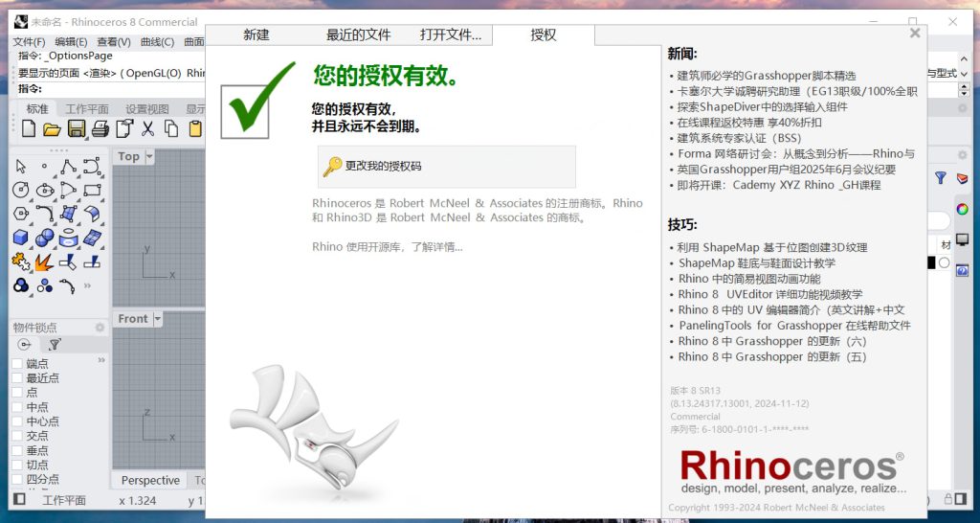The height and width of the screenshot is (523, 980).
Task: Click the gear icon in 物件锁点 panel header
Action: tap(100, 328)
